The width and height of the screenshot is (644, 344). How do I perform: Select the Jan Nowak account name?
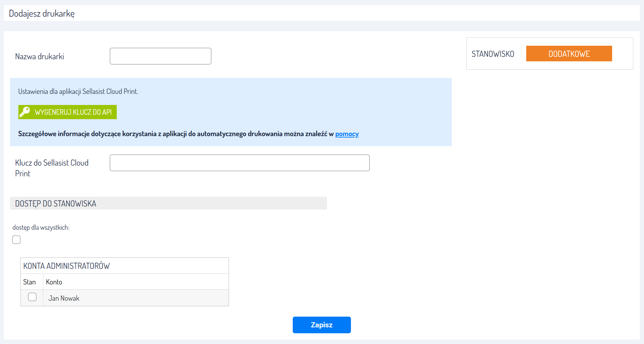click(64, 298)
